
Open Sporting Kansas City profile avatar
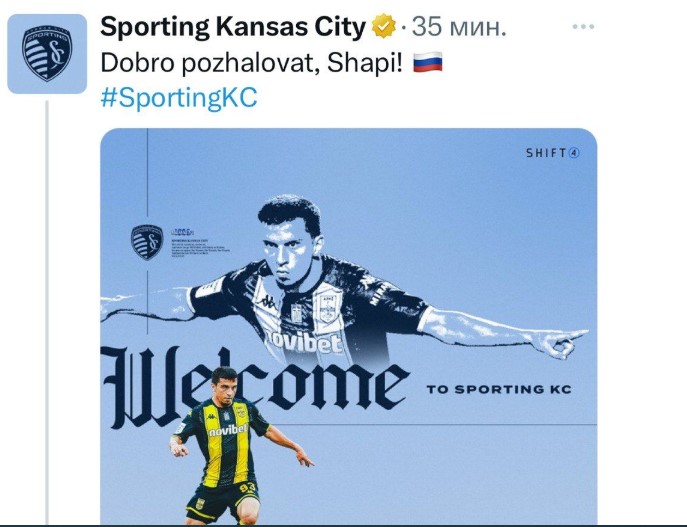47,54
